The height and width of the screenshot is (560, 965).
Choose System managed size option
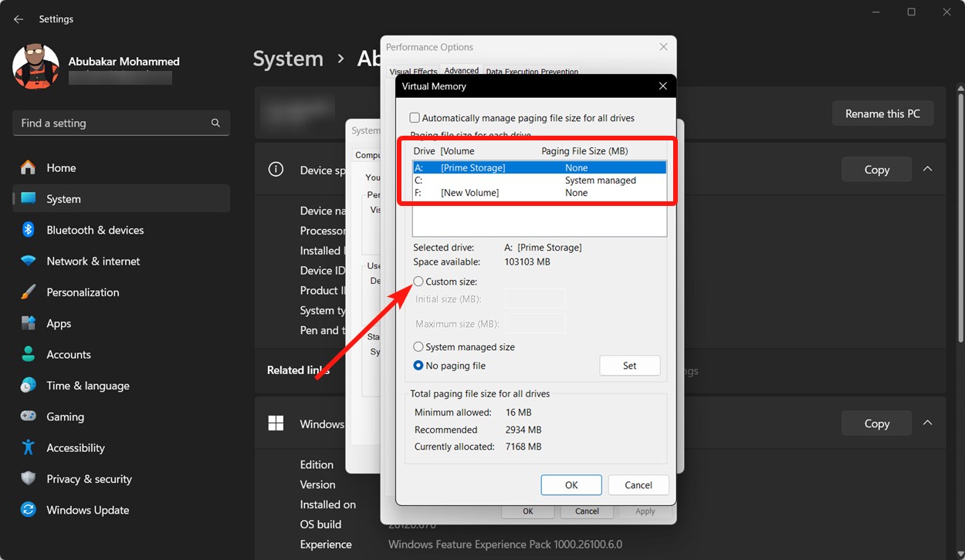[418, 346]
